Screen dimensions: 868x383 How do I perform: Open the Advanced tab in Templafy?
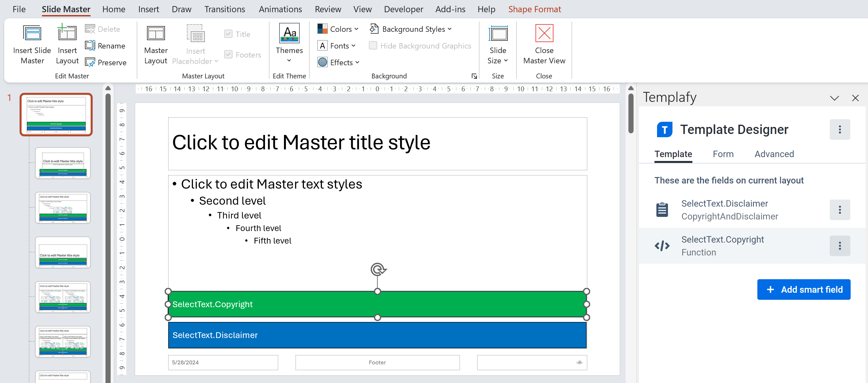[x=774, y=154]
